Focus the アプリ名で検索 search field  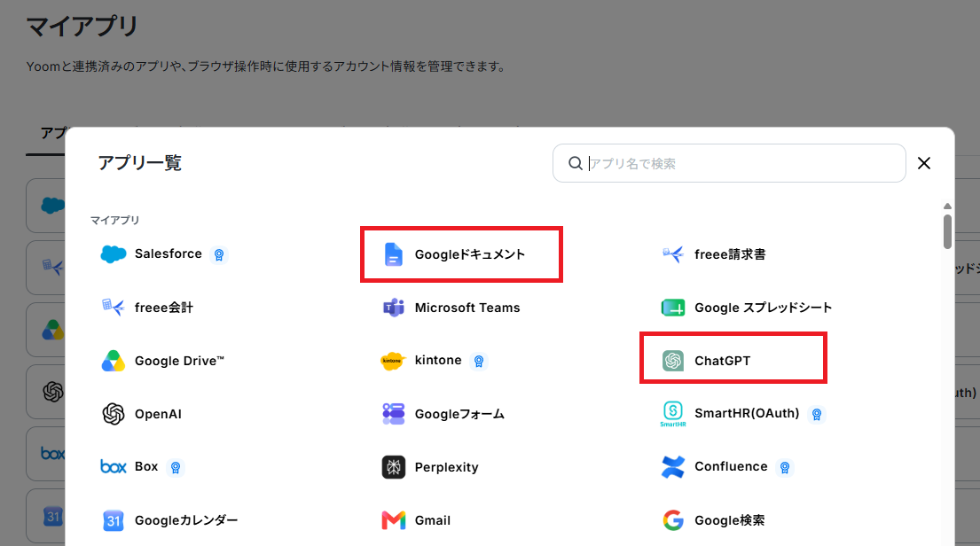[729, 163]
